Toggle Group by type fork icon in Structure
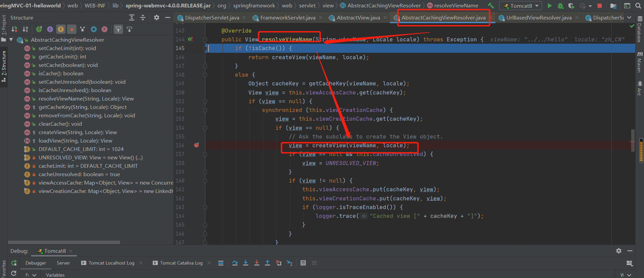 [83, 29]
